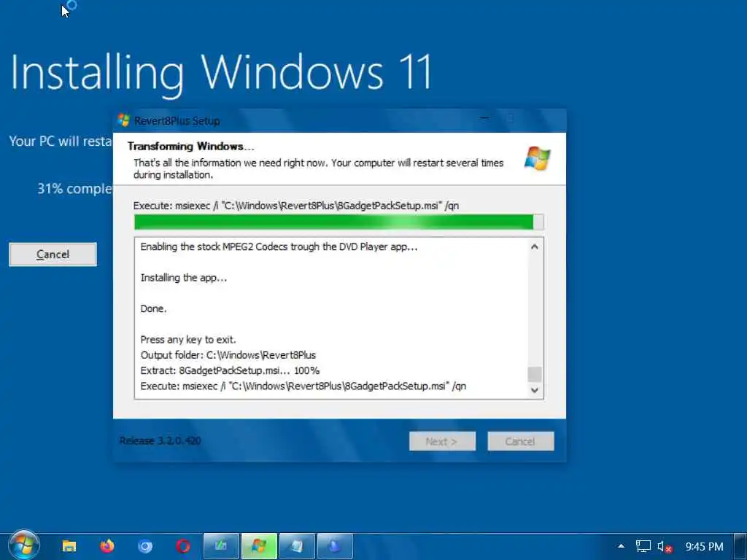Viewport: 747px width, 560px height.
Task: Click the Revert8Plus Setup title bar icon
Action: click(123, 120)
